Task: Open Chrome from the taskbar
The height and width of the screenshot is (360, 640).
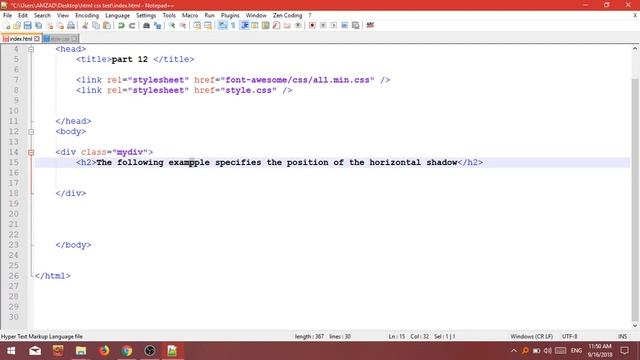Action: tap(127, 351)
